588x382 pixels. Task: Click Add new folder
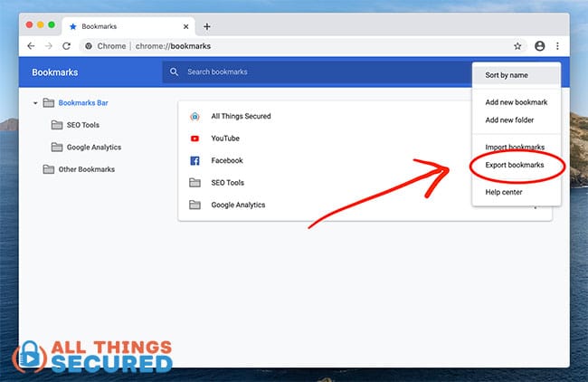click(510, 120)
